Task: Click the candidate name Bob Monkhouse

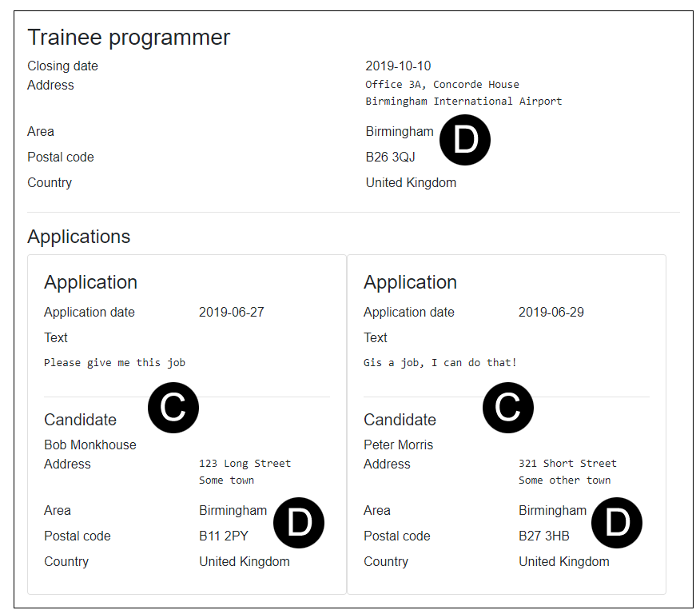Action: click(90, 445)
